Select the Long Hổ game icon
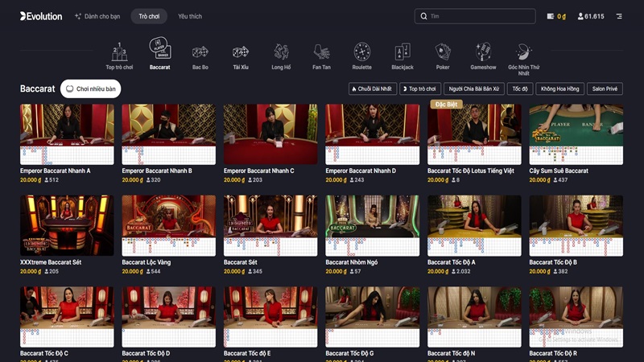 tap(281, 52)
